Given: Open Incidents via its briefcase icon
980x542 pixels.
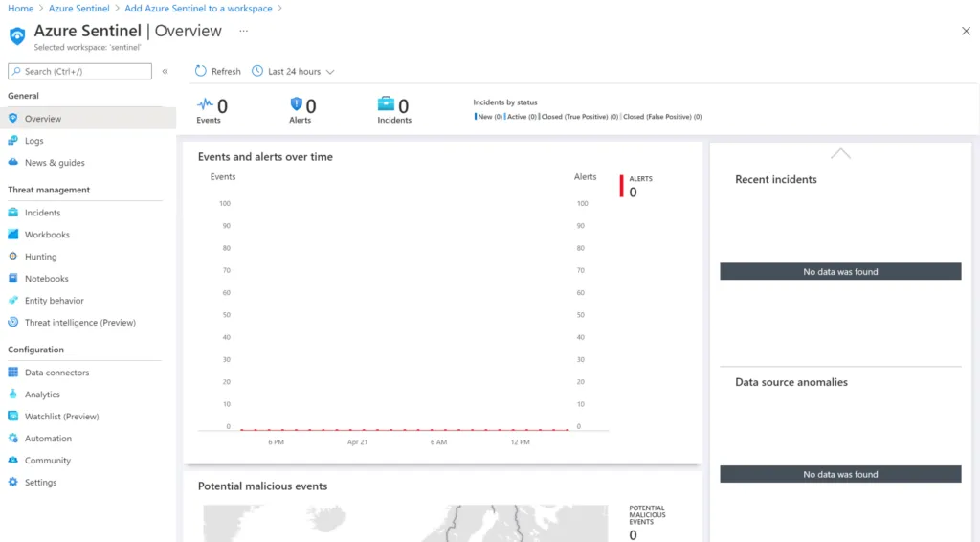Looking at the screenshot, I should tap(13, 213).
